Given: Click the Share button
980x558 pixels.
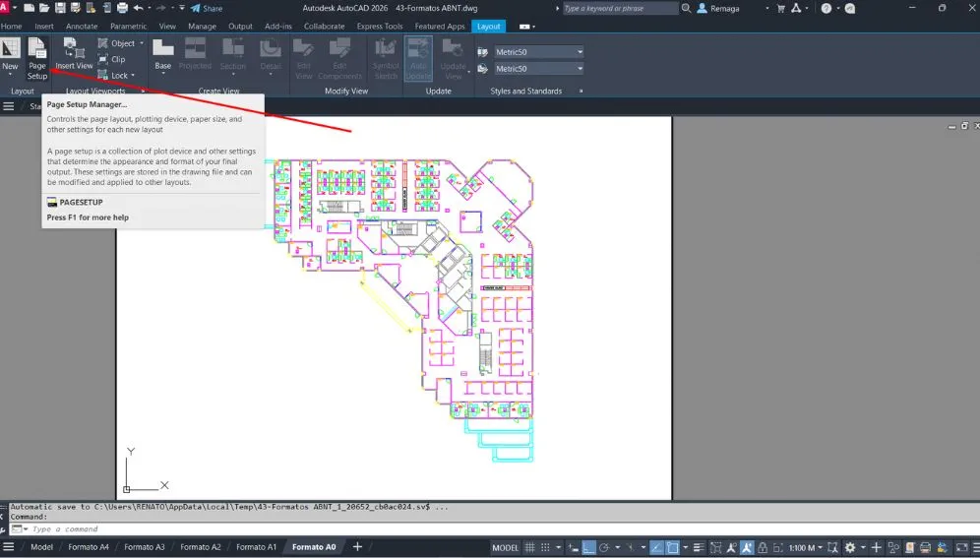Looking at the screenshot, I should coord(206,8).
